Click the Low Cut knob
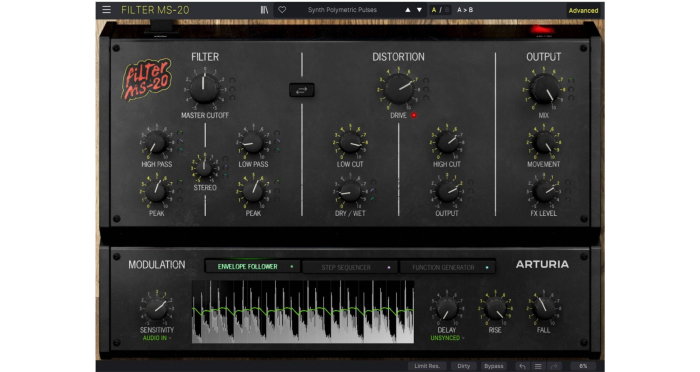This screenshot has width=700, height=372. [350, 143]
